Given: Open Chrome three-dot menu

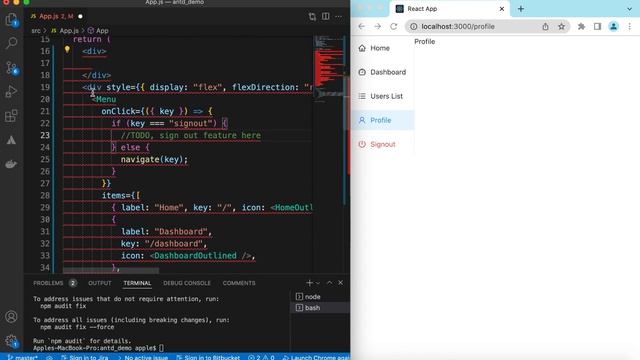Looking at the screenshot, I should pyautogui.click(x=629, y=27).
